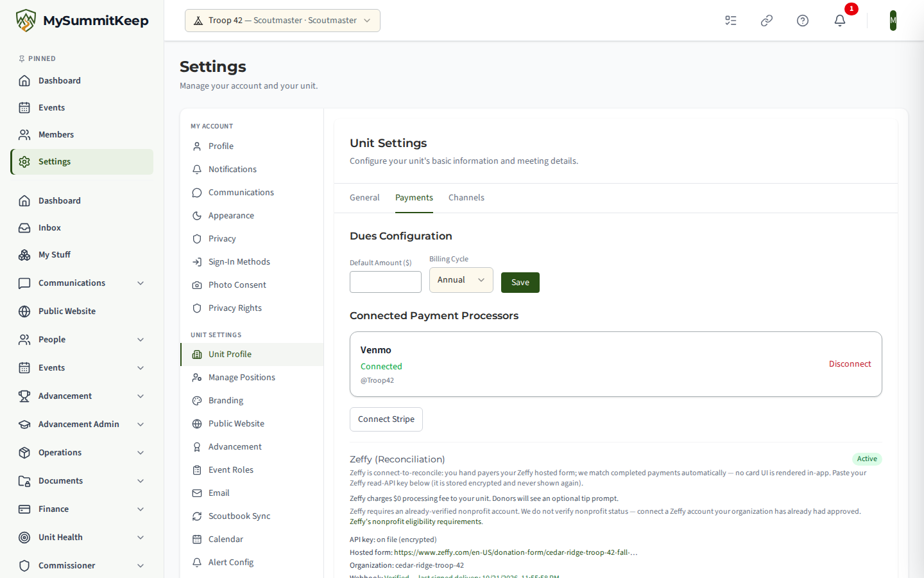The height and width of the screenshot is (578, 924).
Task: Expand the Unit Health section chevron
Action: point(141,538)
